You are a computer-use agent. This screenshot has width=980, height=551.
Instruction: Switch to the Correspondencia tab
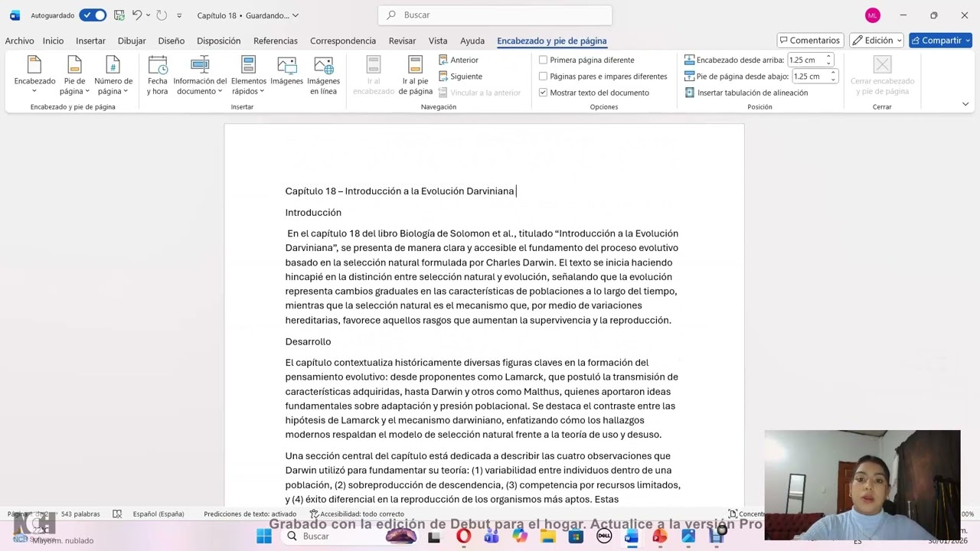343,41
